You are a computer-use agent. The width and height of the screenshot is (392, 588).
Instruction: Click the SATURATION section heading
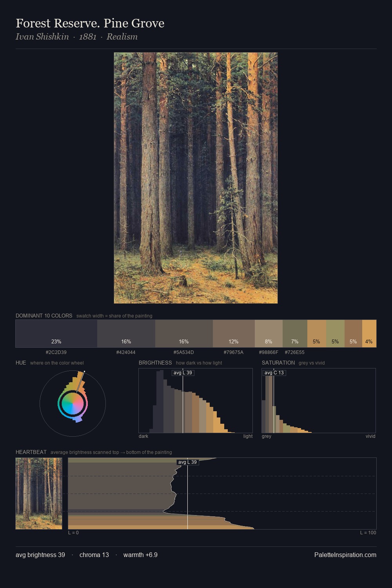(278, 363)
